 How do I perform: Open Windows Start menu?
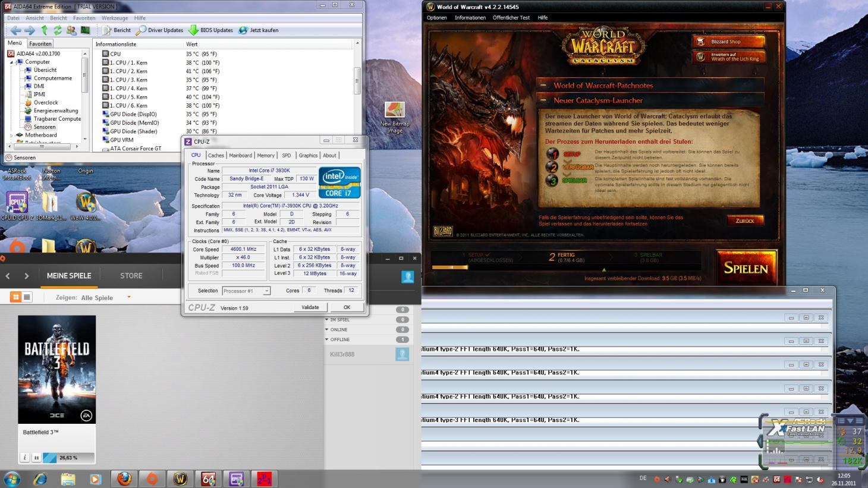12,478
